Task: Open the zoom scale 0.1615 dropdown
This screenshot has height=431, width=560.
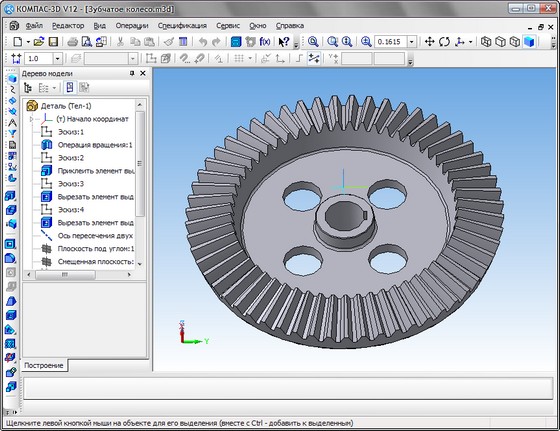Action: (412, 42)
